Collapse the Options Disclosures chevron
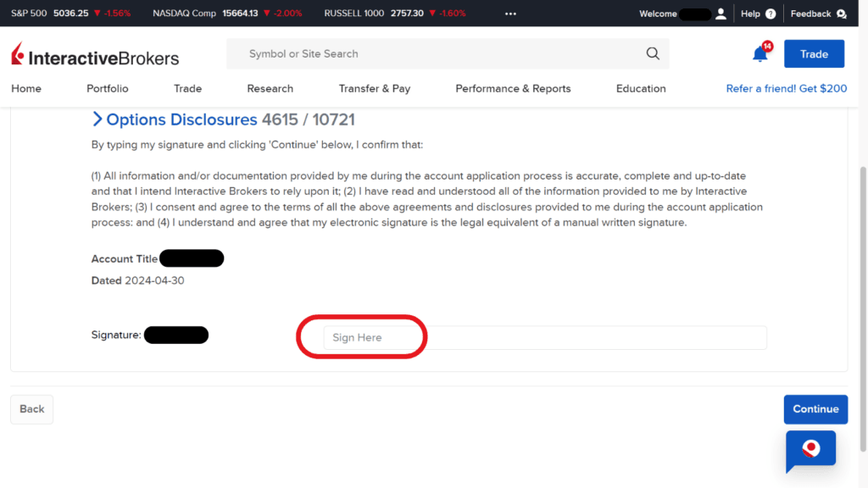 (x=97, y=119)
